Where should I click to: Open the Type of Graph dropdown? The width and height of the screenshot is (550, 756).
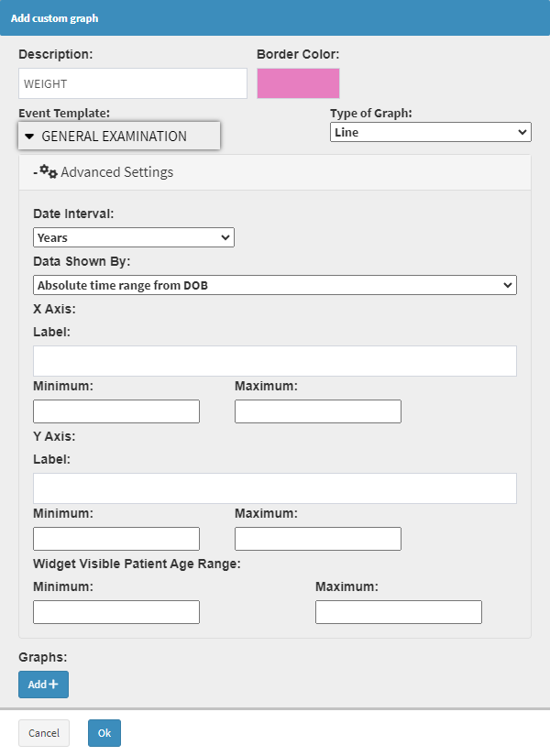(430, 133)
